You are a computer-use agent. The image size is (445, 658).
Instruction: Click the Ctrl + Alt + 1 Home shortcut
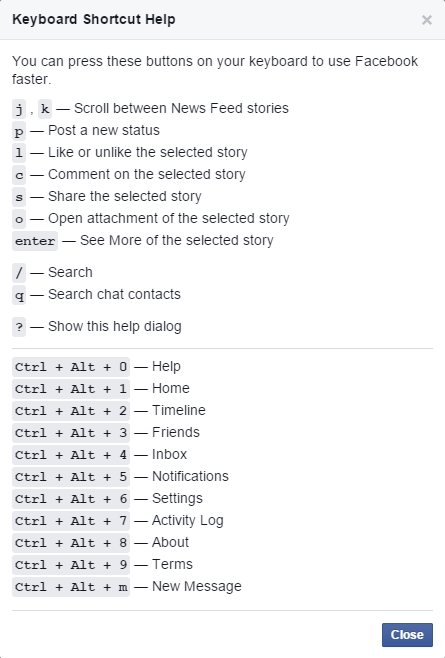pos(71,389)
